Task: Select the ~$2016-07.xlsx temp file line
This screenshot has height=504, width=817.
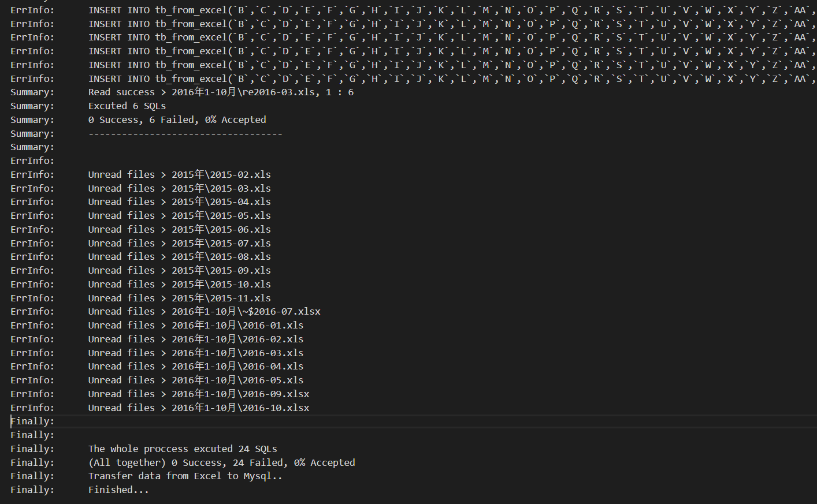Action: 205,312
